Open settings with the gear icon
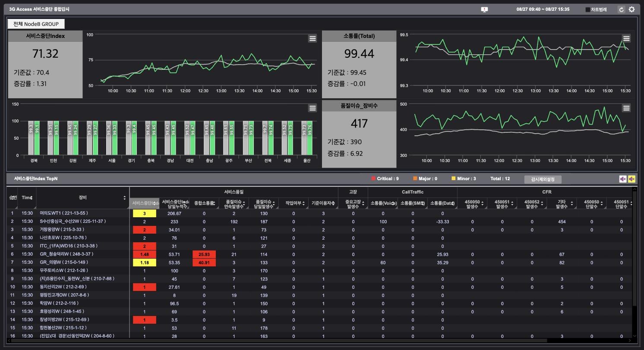Viewport: 644px width, 350px height. (x=631, y=9)
